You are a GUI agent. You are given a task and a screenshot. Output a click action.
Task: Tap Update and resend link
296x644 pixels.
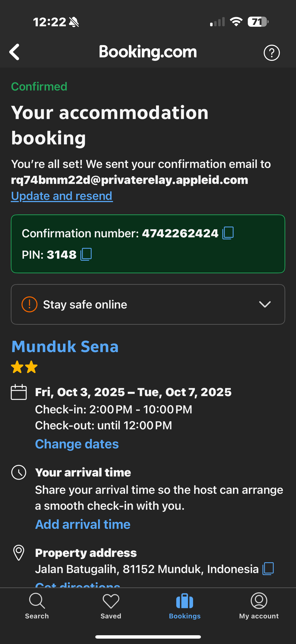62,196
